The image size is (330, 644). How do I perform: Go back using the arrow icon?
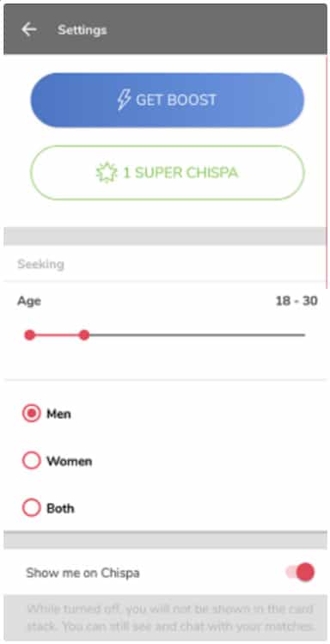click(28, 29)
